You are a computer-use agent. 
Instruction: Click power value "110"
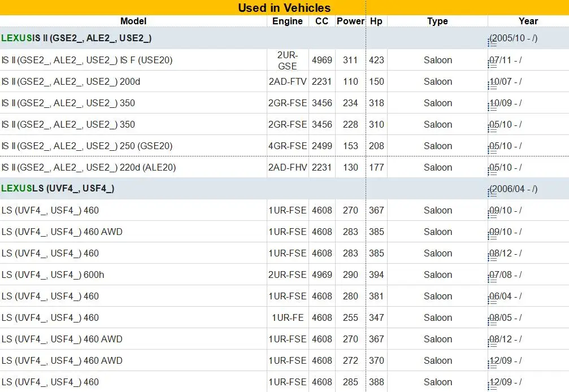[x=350, y=81]
